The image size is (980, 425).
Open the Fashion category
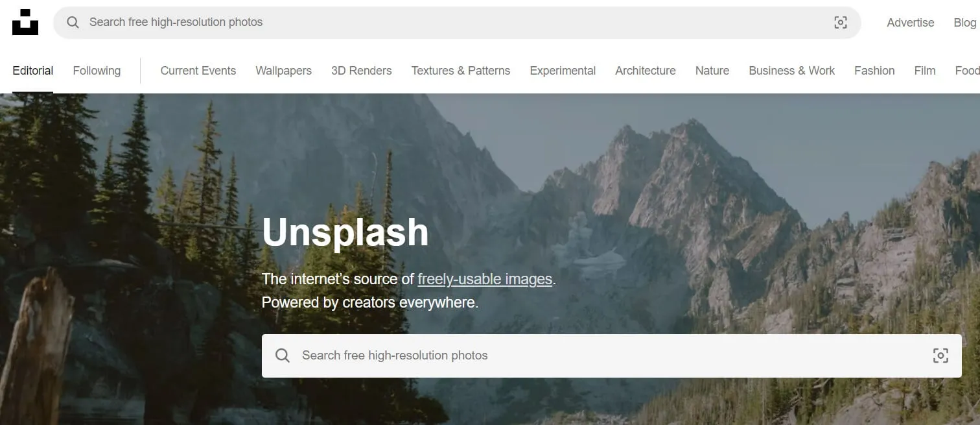point(874,71)
